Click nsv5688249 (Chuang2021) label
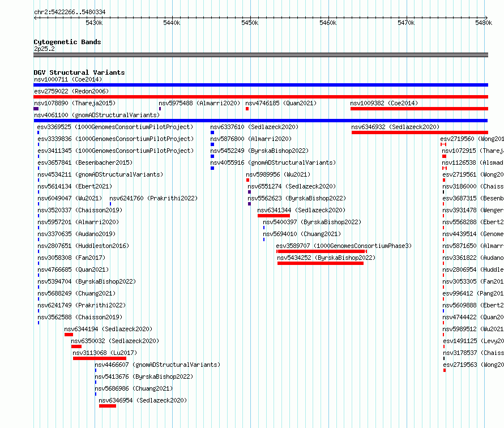The height and width of the screenshot is (428, 504). [76, 293]
